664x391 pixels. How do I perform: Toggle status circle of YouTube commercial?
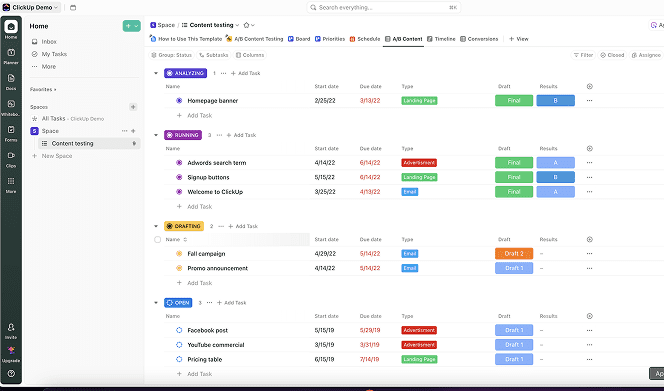pyautogui.click(x=179, y=345)
